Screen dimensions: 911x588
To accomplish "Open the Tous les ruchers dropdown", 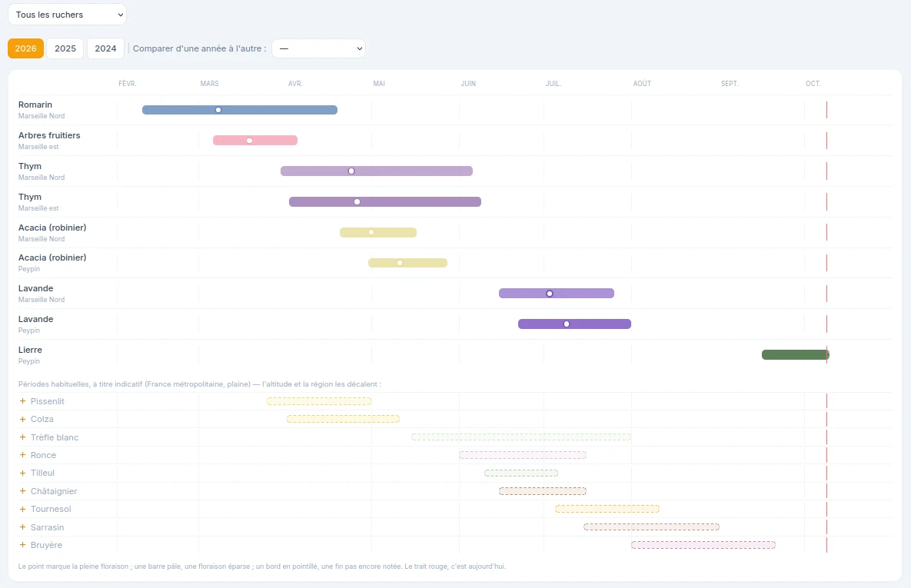I will (67, 15).
